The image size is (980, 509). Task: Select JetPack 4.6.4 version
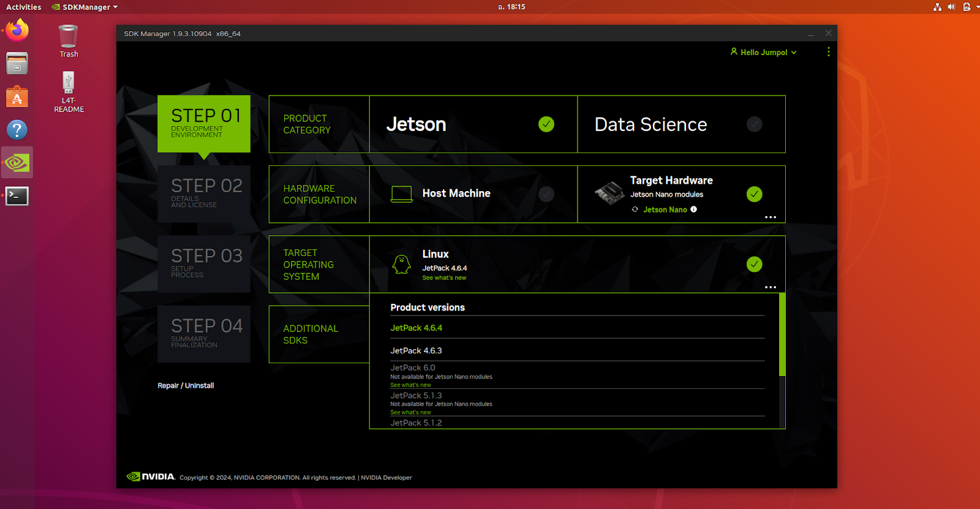pyautogui.click(x=416, y=328)
